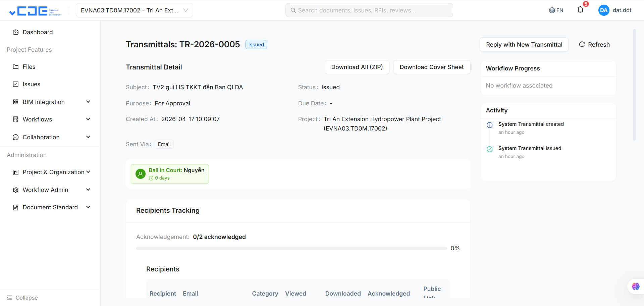
Task: Click the Ball in Court person icon
Action: [x=140, y=174]
